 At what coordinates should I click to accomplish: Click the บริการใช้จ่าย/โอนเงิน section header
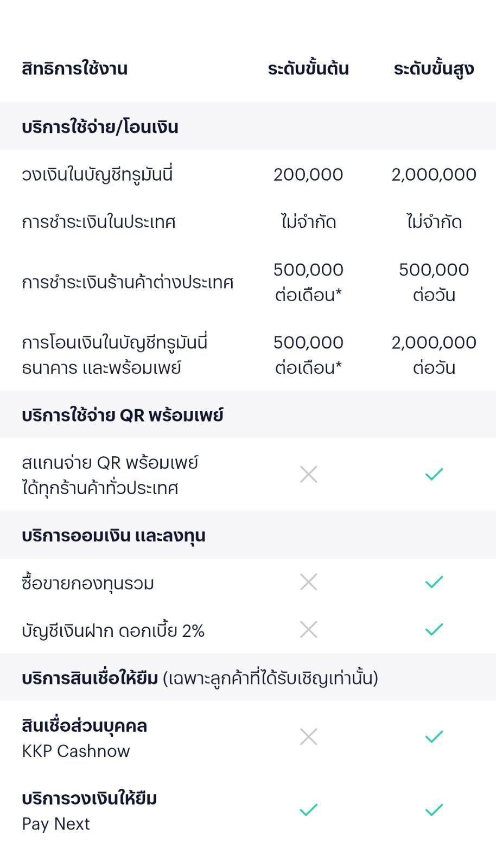[100, 127]
